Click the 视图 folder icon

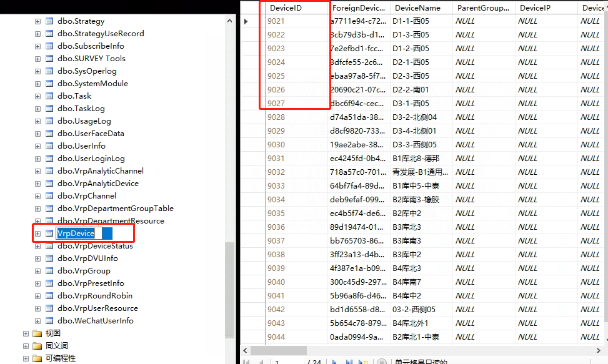(x=37, y=333)
